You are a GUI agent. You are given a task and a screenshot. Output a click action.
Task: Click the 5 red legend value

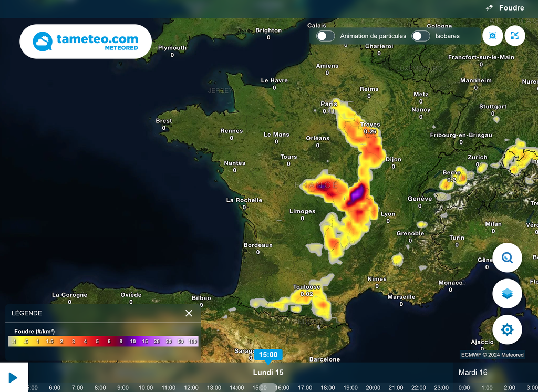(x=97, y=341)
